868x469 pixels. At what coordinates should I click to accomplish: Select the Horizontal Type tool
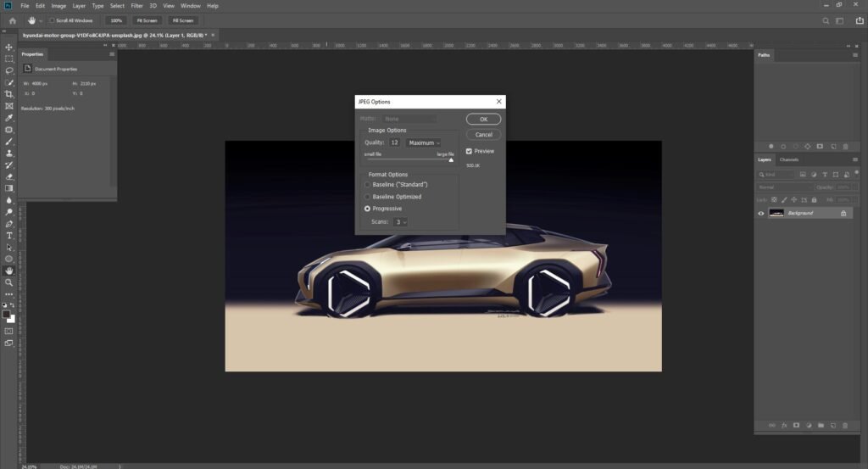click(x=8, y=236)
